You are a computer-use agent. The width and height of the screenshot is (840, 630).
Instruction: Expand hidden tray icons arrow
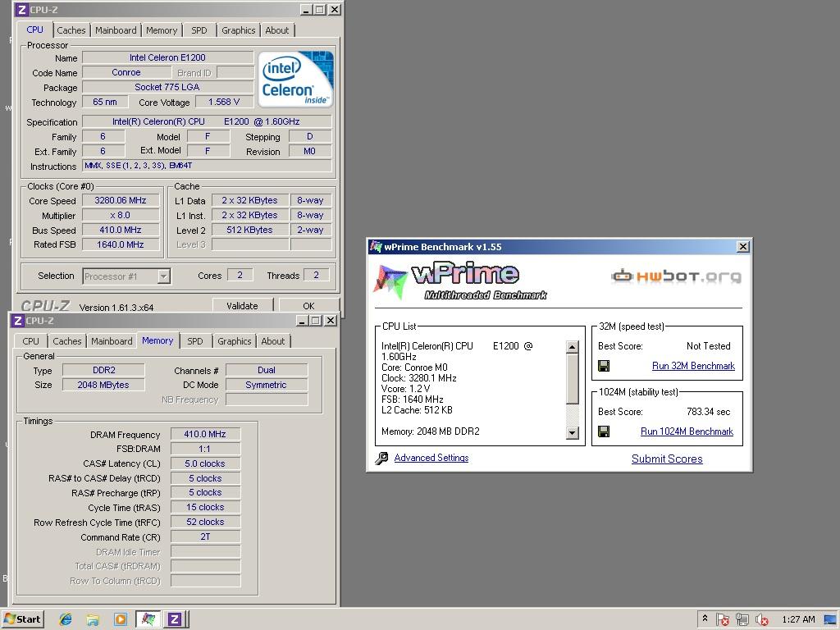point(705,619)
